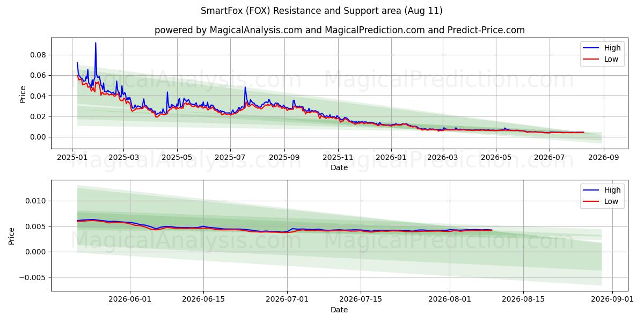Viewport: 644px width, 322px height.
Task: Click the 'Date' x-axis label of bottom chart
Action: point(339,310)
